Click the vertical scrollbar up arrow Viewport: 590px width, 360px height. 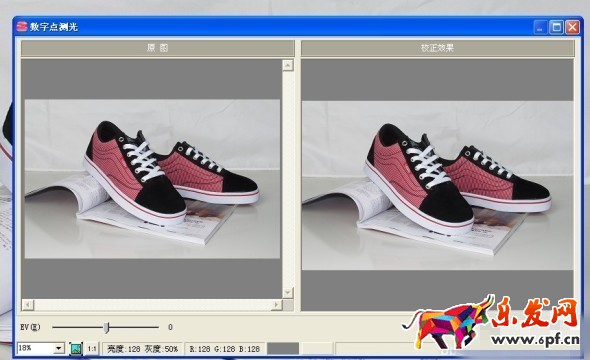point(288,65)
